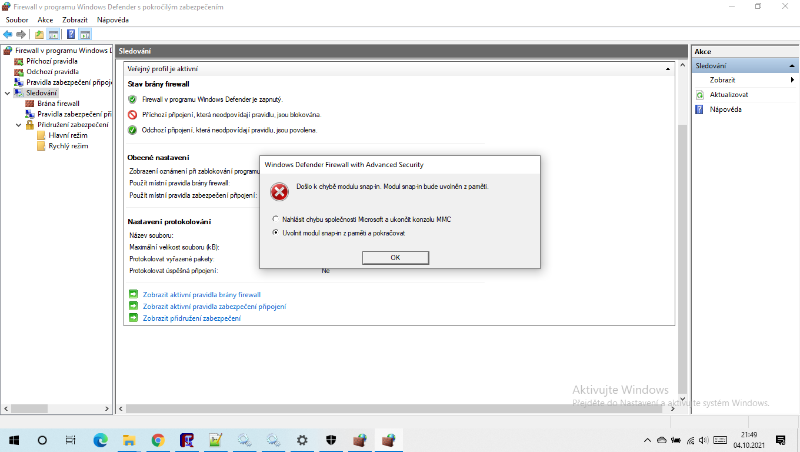Click green arrow icon beside Zobrazit přidružení zabezpečení

133,317
